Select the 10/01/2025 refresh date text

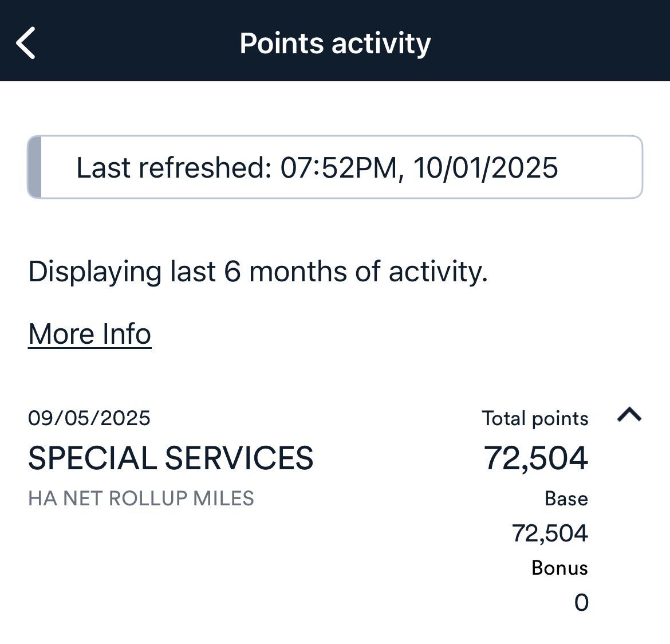coord(486,168)
